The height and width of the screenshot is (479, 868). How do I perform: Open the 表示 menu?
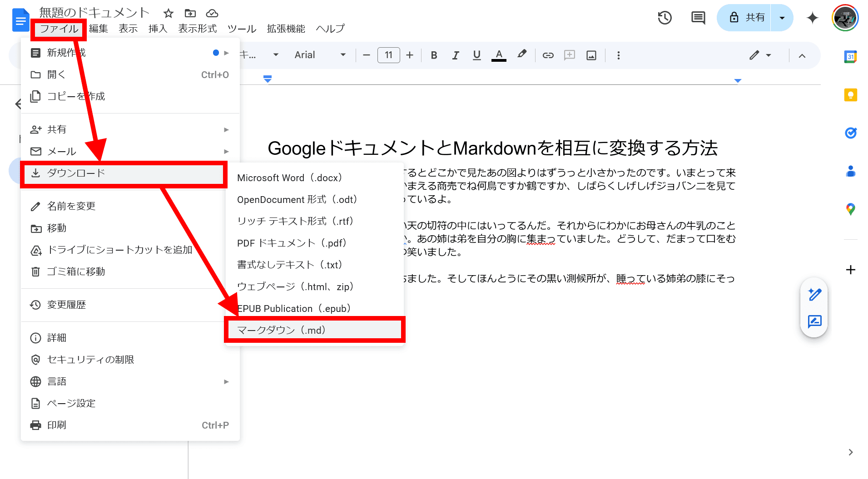(128, 29)
